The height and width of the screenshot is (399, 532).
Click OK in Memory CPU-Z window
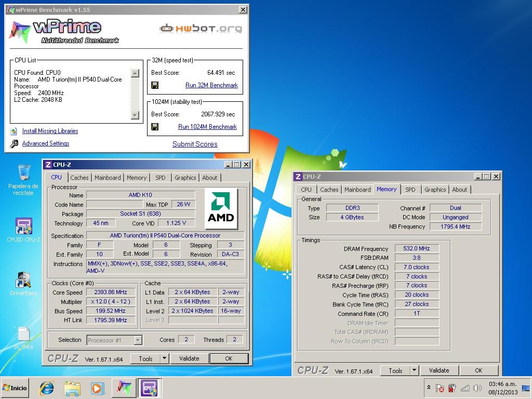click(x=478, y=370)
